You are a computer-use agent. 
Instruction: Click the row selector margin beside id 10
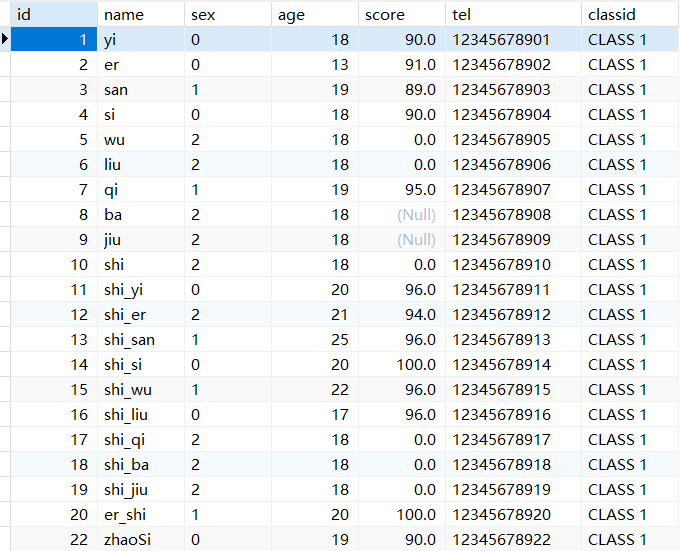coord(5,264)
